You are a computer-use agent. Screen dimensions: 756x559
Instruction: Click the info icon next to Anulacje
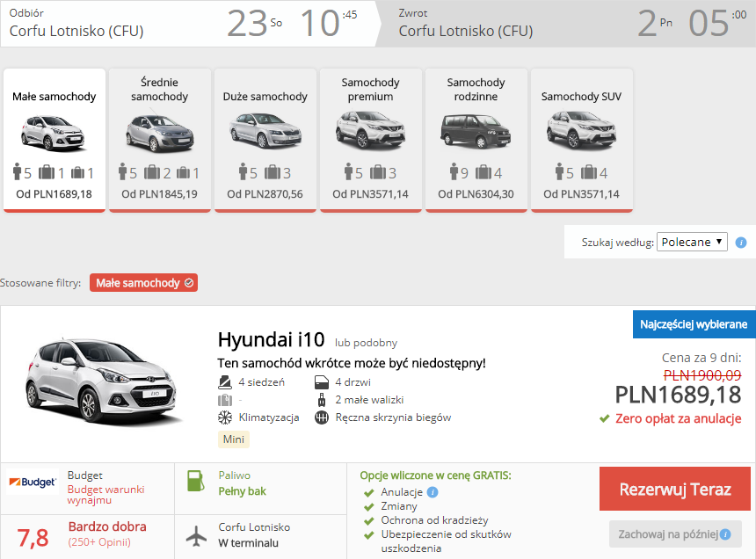point(433,492)
